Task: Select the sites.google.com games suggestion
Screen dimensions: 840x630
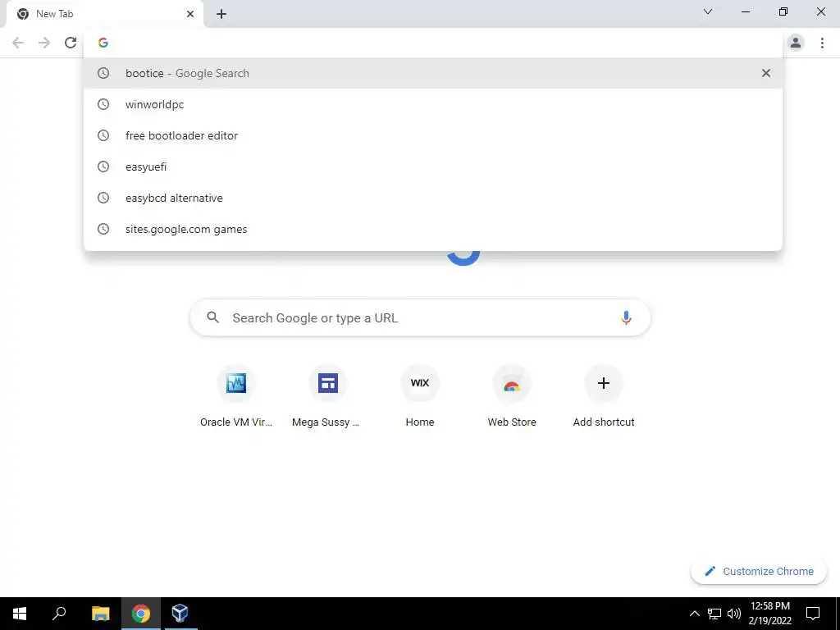Action: coord(433,229)
